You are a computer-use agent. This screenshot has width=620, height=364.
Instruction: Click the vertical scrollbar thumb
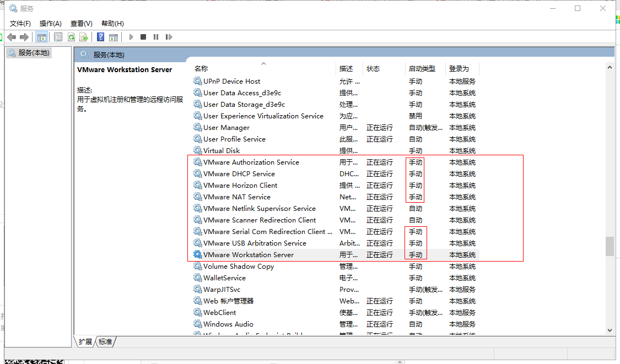tap(610, 246)
